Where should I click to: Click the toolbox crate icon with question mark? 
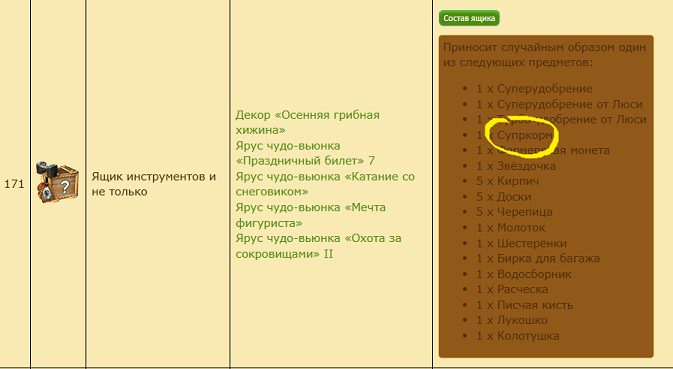click(x=58, y=182)
